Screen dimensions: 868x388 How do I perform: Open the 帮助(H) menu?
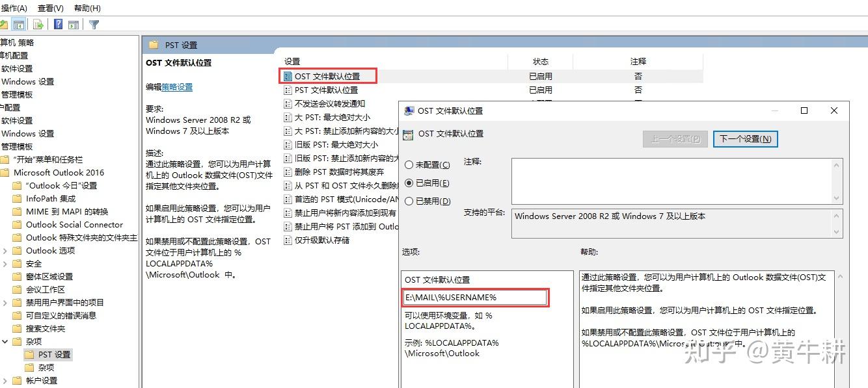pos(87,8)
